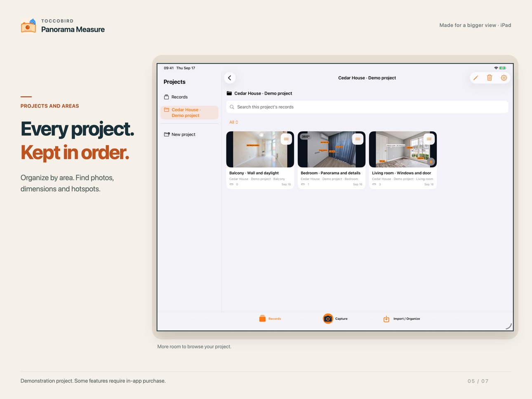Click the page number 05 / 07
The height and width of the screenshot is (399, 532).
click(x=478, y=381)
